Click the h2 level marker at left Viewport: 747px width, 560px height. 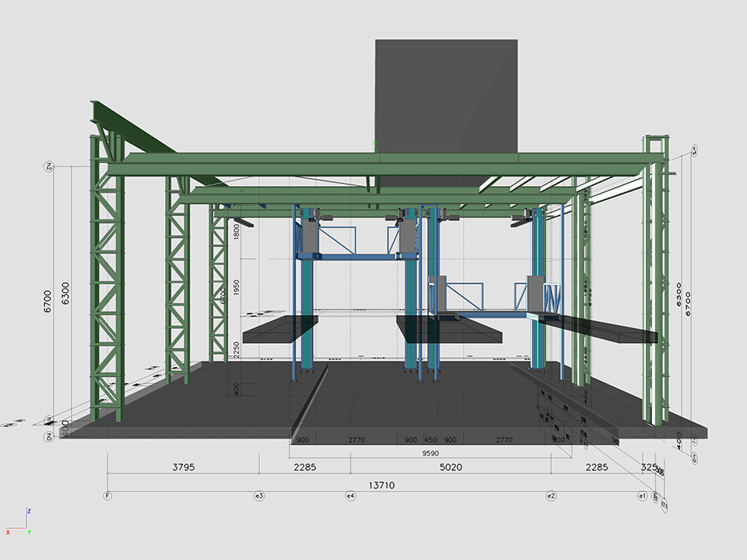(x=47, y=166)
